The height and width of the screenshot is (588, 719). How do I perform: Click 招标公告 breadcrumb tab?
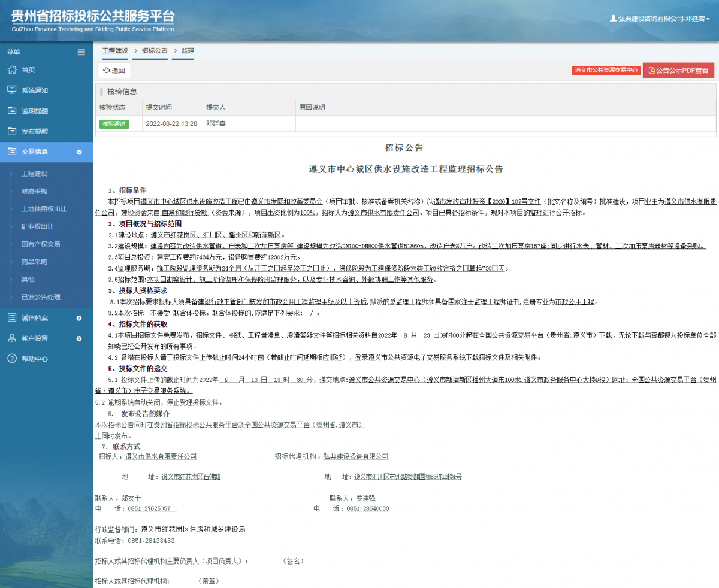[155, 51]
